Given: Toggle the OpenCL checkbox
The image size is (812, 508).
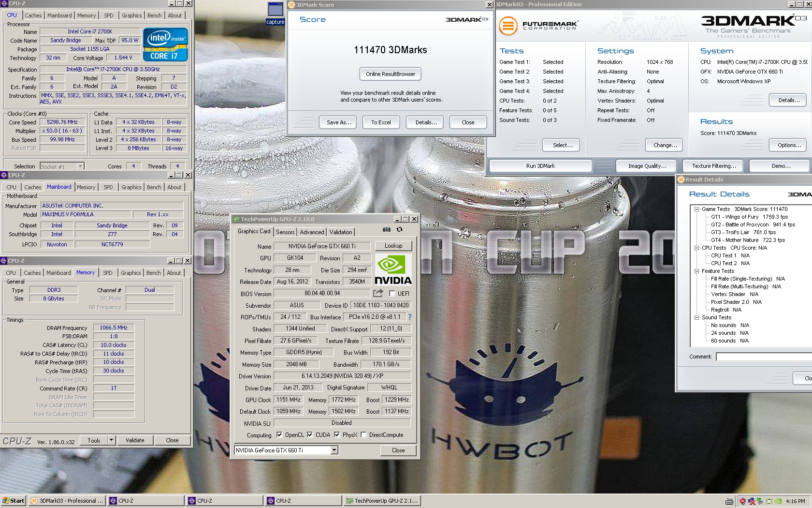Looking at the screenshot, I should [279, 434].
